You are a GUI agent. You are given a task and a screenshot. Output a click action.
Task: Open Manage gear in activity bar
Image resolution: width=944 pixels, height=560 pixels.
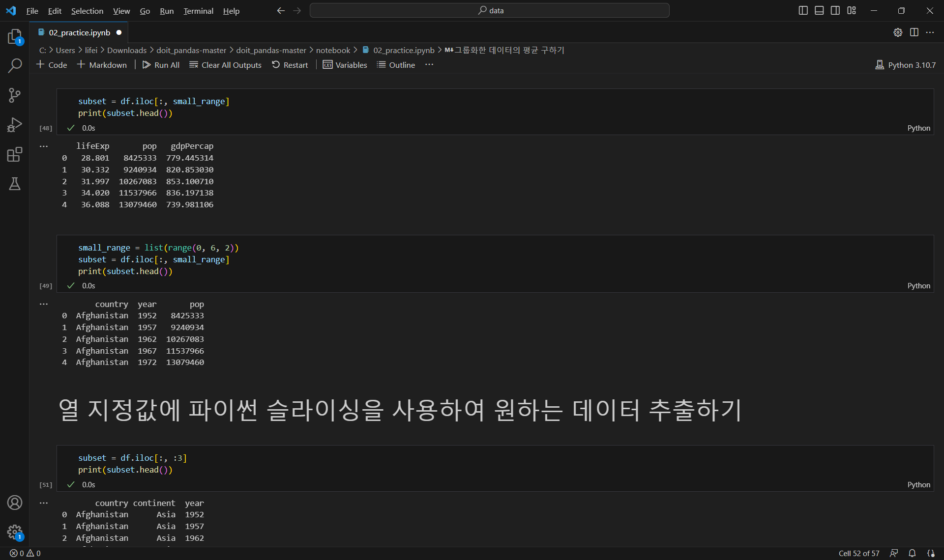15,532
